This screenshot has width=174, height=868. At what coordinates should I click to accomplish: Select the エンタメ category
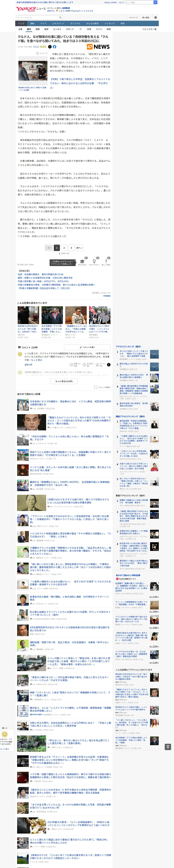pos(57,29)
